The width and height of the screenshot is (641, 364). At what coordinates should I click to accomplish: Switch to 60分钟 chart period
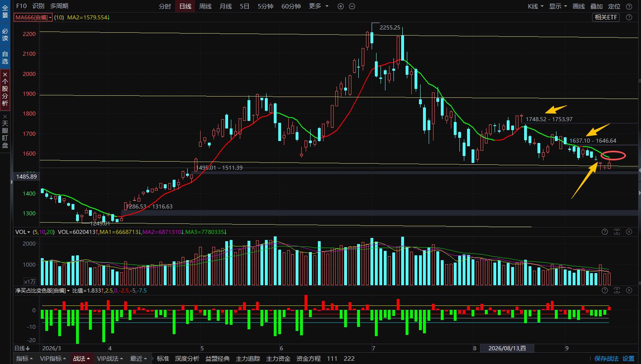coord(291,6)
